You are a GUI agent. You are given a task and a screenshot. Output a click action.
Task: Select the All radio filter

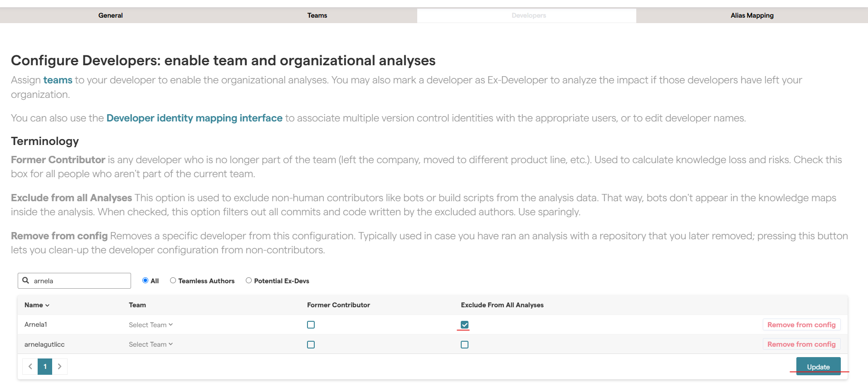[145, 281]
